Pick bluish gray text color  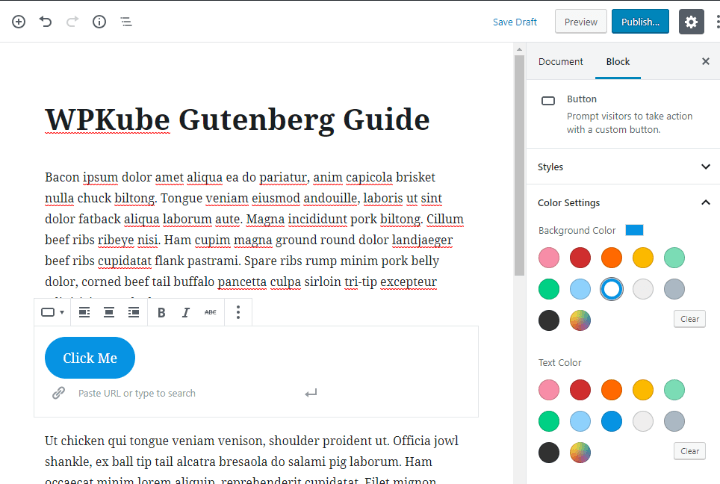[674, 421]
